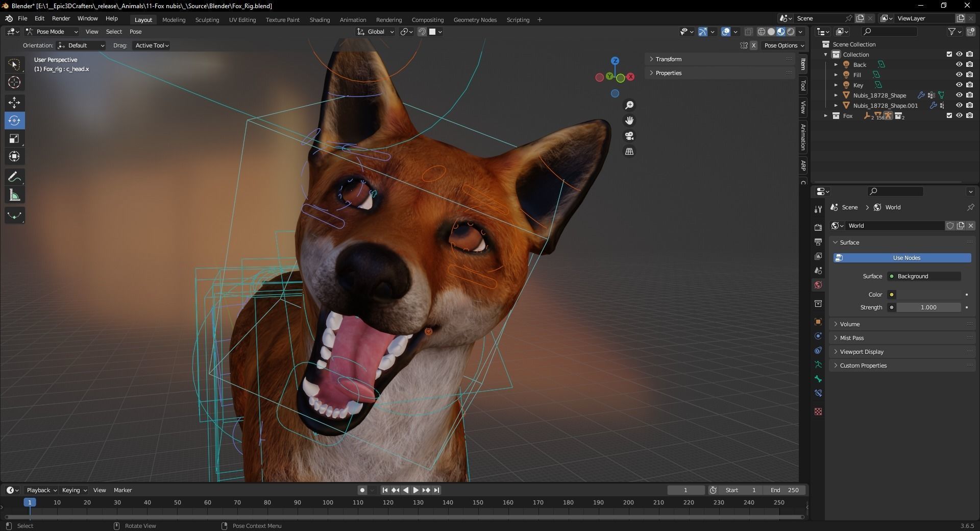Screen dimensions: 980x531
Task: Play the animation forward
Action: (416, 490)
